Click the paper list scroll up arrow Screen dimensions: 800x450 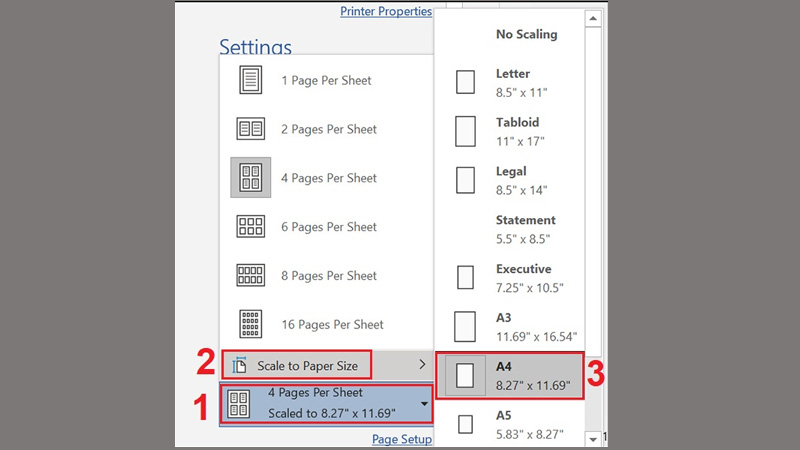(x=592, y=19)
